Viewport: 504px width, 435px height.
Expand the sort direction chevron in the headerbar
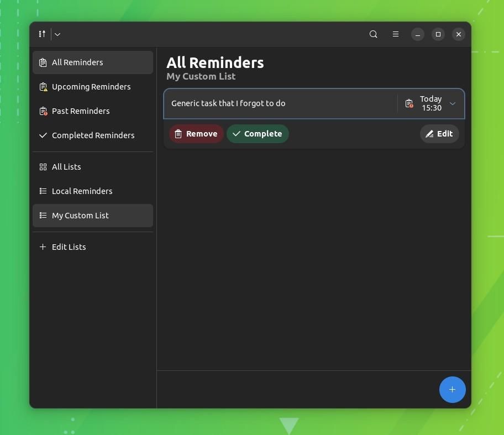click(57, 34)
